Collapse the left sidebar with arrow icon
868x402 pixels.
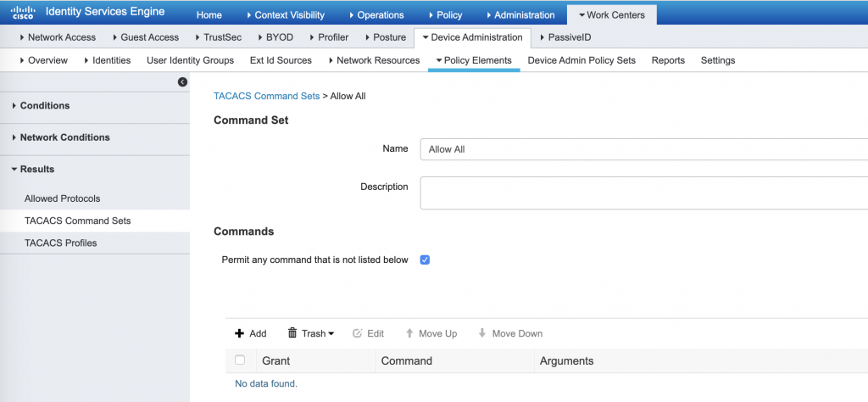(183, 82)
